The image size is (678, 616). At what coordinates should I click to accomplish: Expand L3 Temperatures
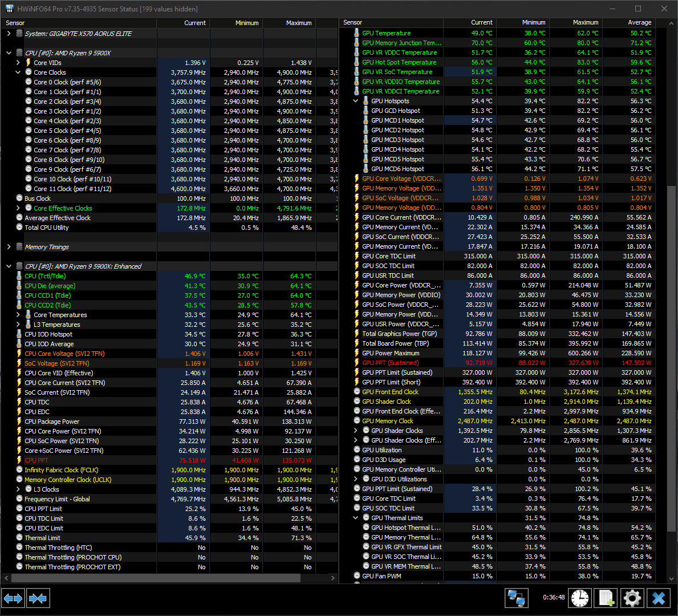[x=18, y=325]
